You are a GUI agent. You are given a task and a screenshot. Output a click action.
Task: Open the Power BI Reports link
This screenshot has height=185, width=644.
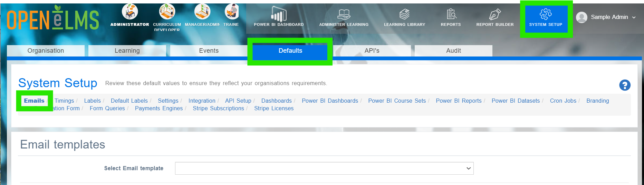pyautogui.click(x=459, y=101)
